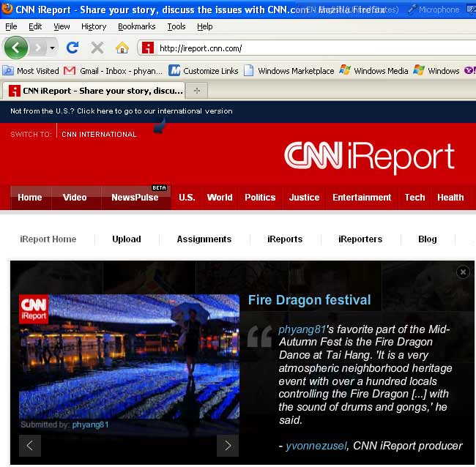476x467 pixels.
Task: Open the iReporters page
Action: (x=360, y=239)
